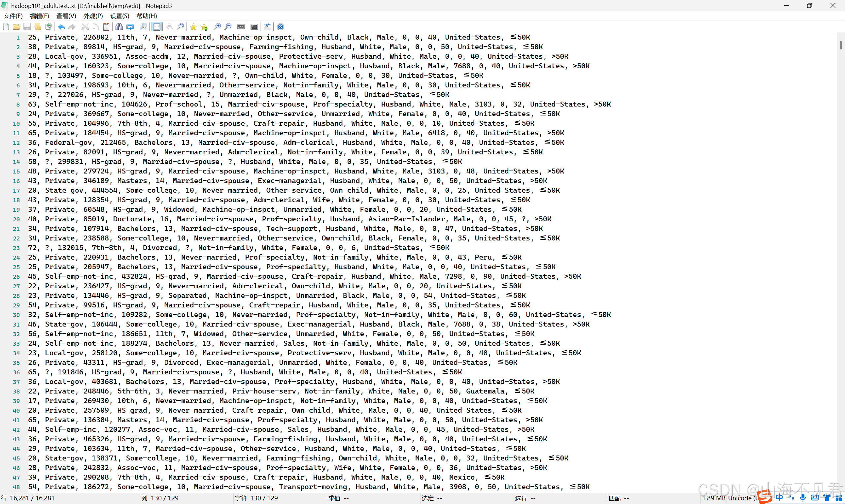Toggle the Word wrap toolbar button
845x504 pixels.
point(157,27)
